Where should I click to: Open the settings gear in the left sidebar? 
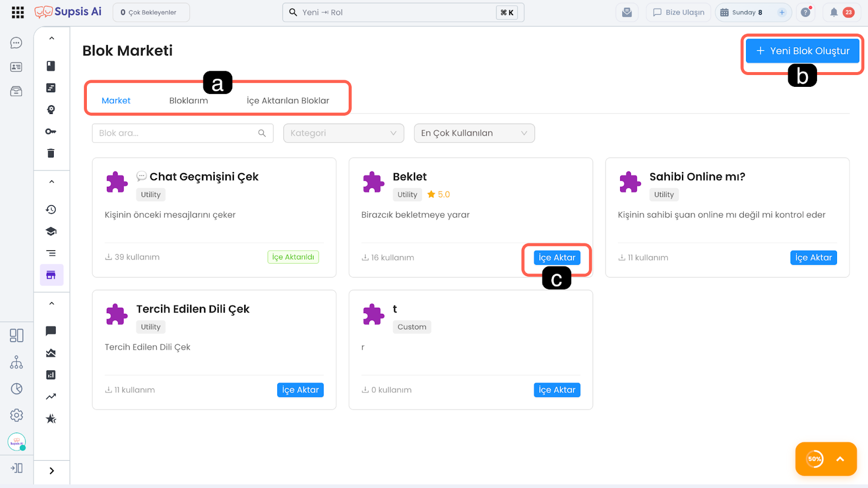click(16, 415)
